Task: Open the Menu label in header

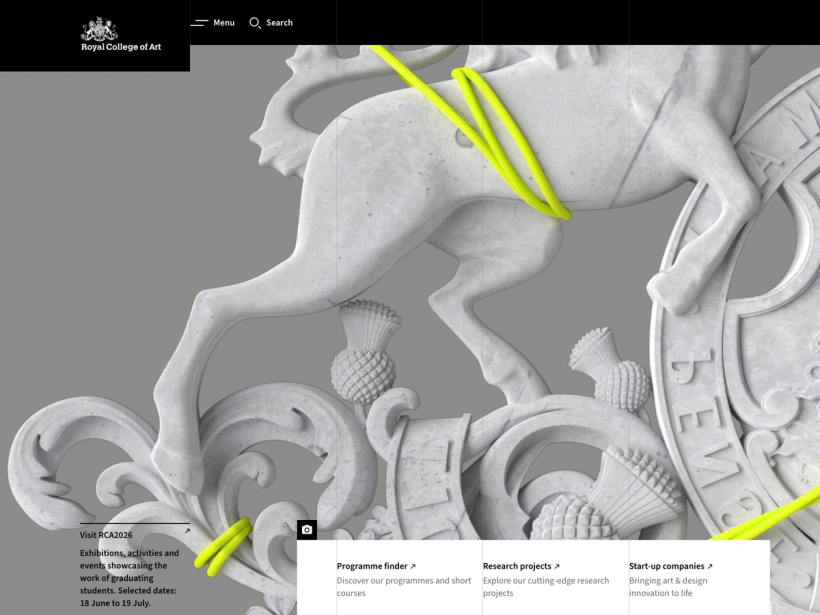Action: click(x=224, y=22)
